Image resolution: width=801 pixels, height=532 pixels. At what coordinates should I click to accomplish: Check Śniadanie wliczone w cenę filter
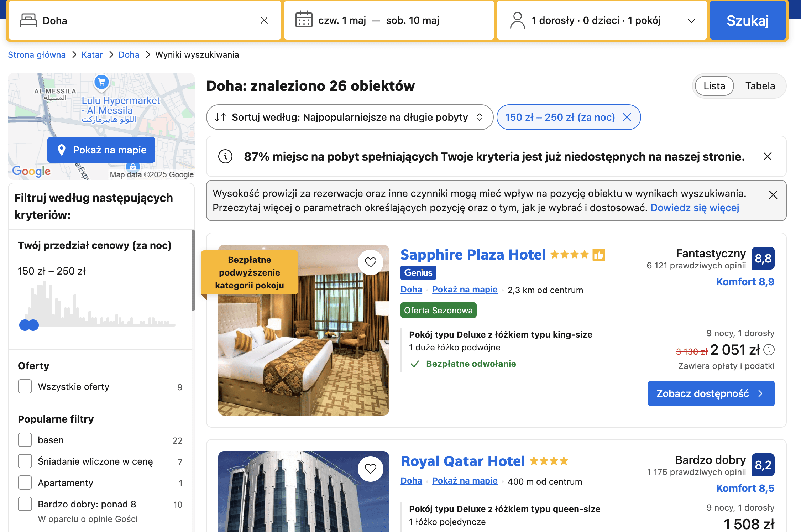(x=25, y=461)
